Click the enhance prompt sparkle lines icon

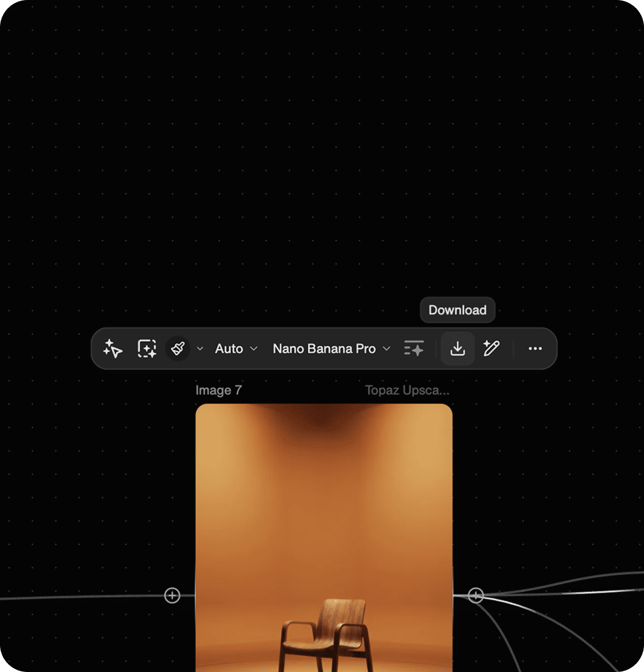click(x=413, y=349)
